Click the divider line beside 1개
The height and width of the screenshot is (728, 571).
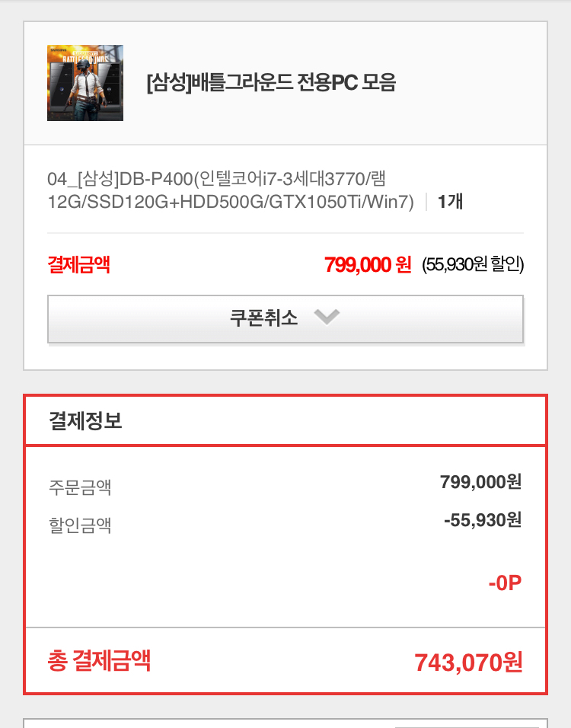click(426, 202)
